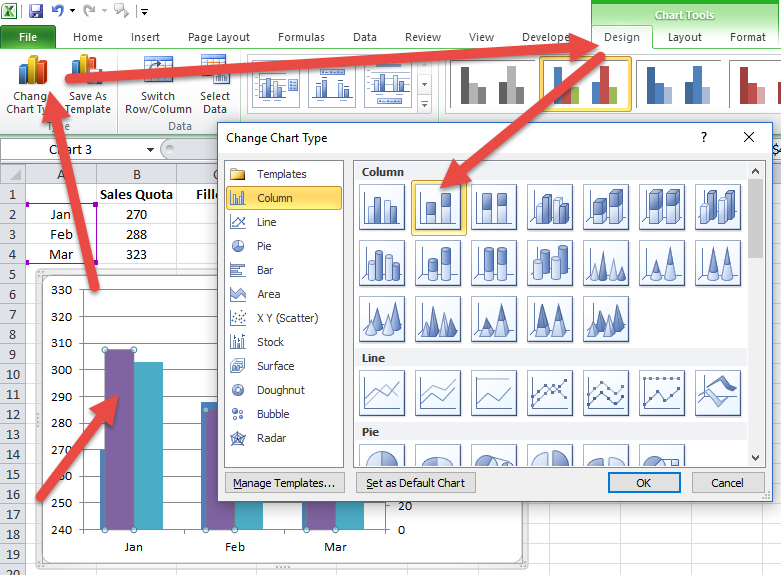Viewport: 781px width, 575px height.
Task: Open the Page Layout tab
Action: coord(219,37)
